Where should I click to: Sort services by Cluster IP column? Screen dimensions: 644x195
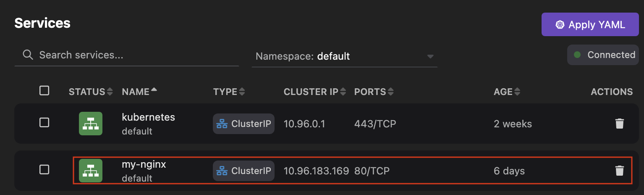point(314,92)
